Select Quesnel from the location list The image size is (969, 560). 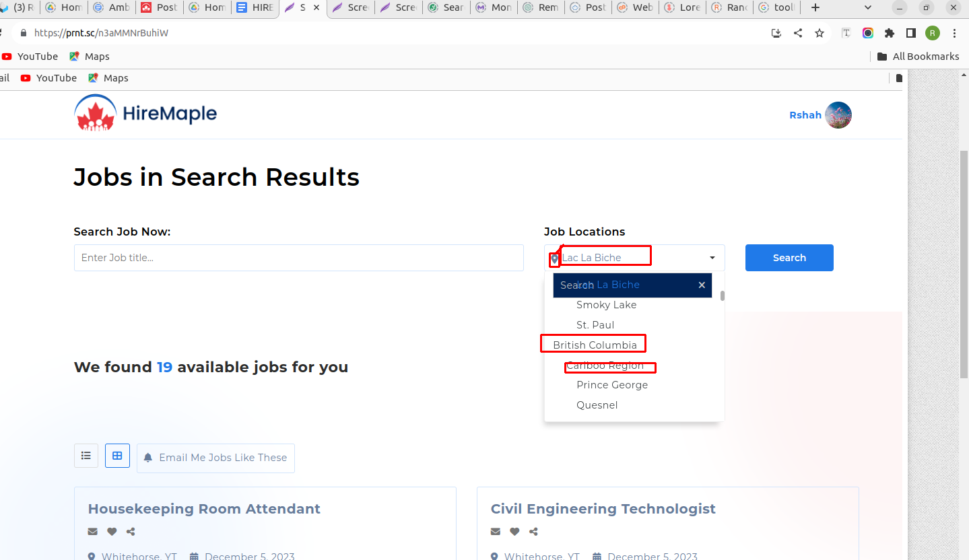tap(597, 405)
